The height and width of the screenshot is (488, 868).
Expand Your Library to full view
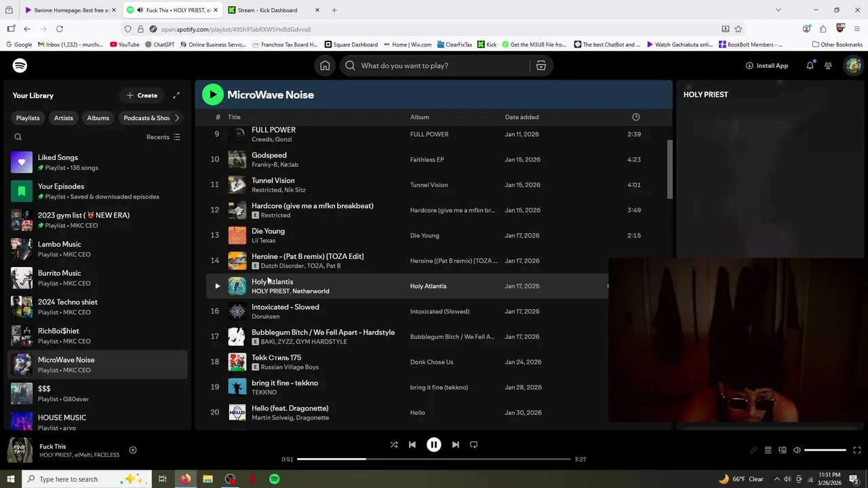[x=176, y=96]
